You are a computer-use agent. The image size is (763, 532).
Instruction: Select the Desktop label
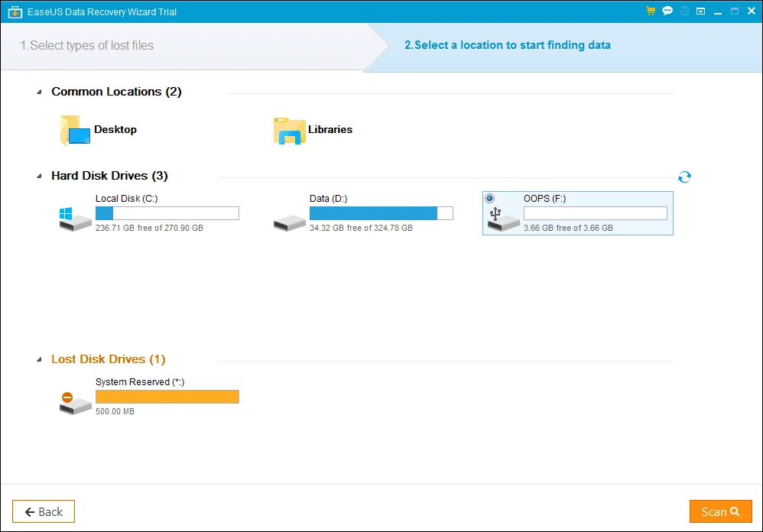pos(115,129)
